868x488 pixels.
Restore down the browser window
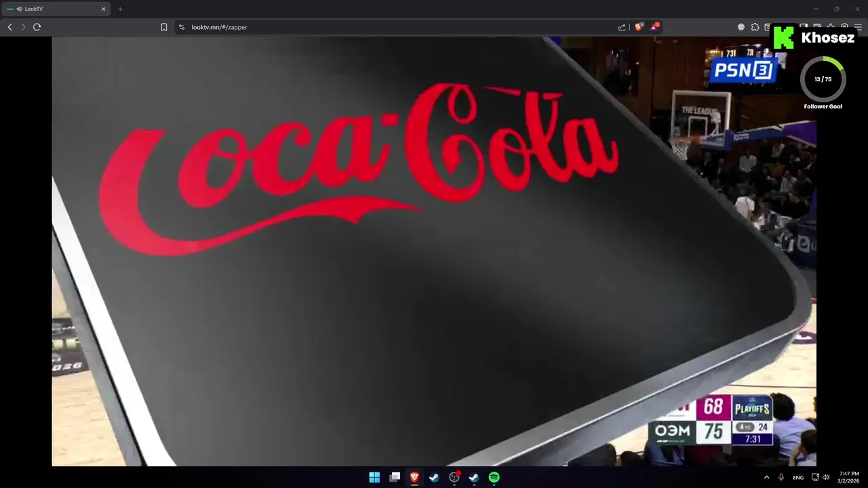[836, 9]
